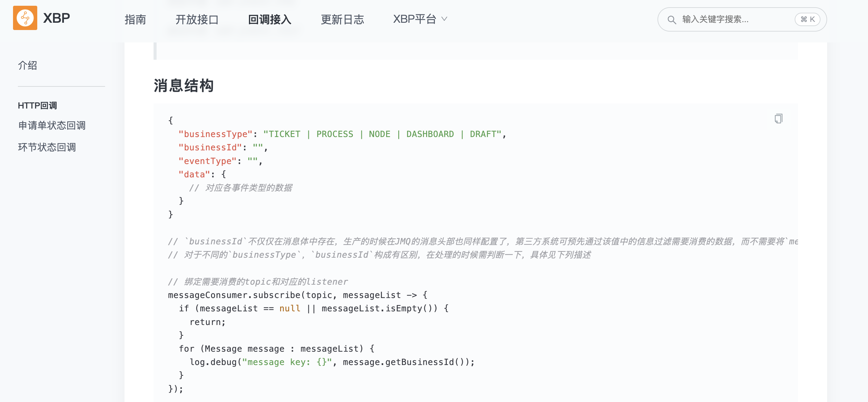This screenshot has height=402, width=868.
Task: Click the log.debug message key line
Action: click(x=332, y=362)
